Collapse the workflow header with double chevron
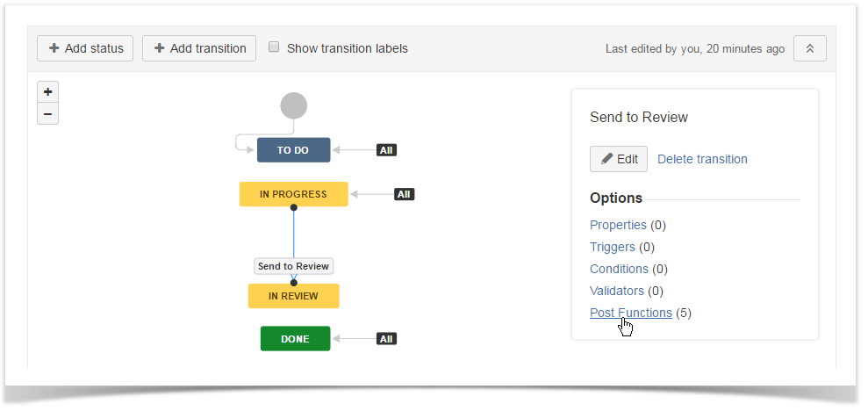 [809, 48]
